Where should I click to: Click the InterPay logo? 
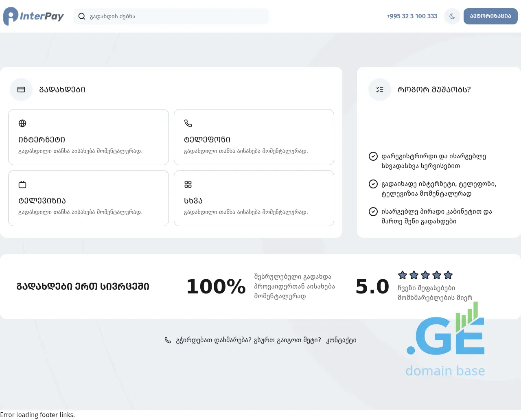click(34, 16)
